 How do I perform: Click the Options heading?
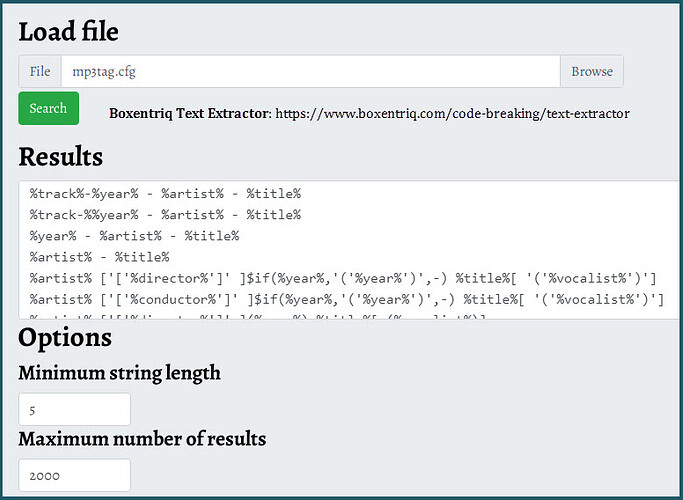click(x=65, y=338)
